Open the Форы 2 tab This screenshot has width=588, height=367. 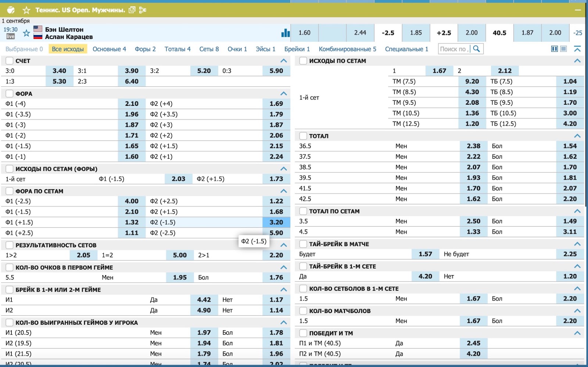coord(145,49)
